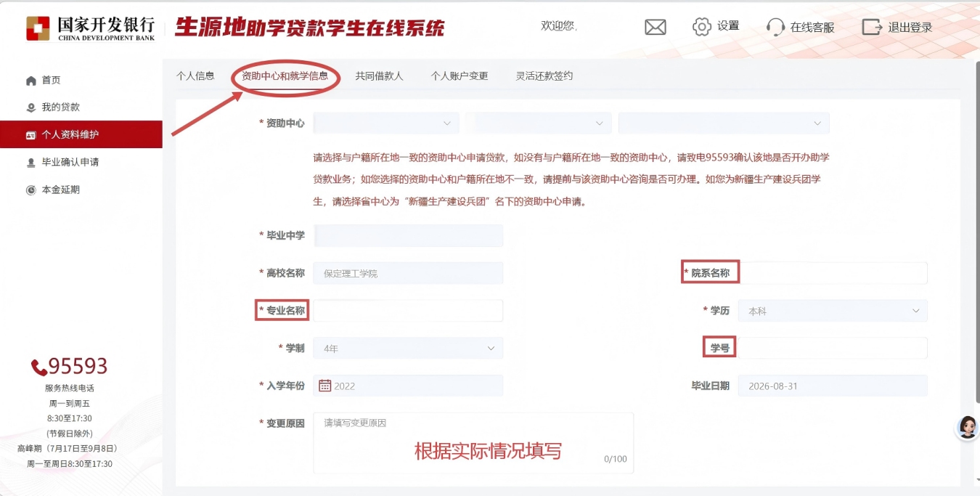Open the 学历 dropdown showing 本科

point(833,311)
